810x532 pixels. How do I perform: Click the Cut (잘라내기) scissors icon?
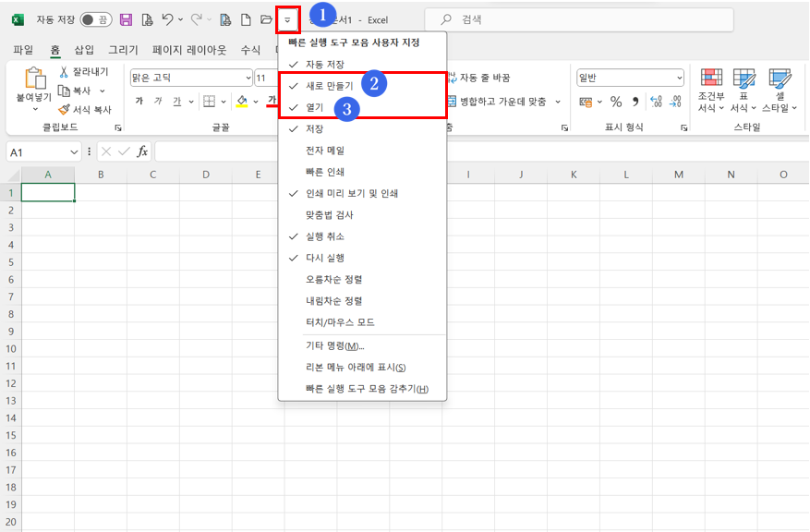(64, 72)
